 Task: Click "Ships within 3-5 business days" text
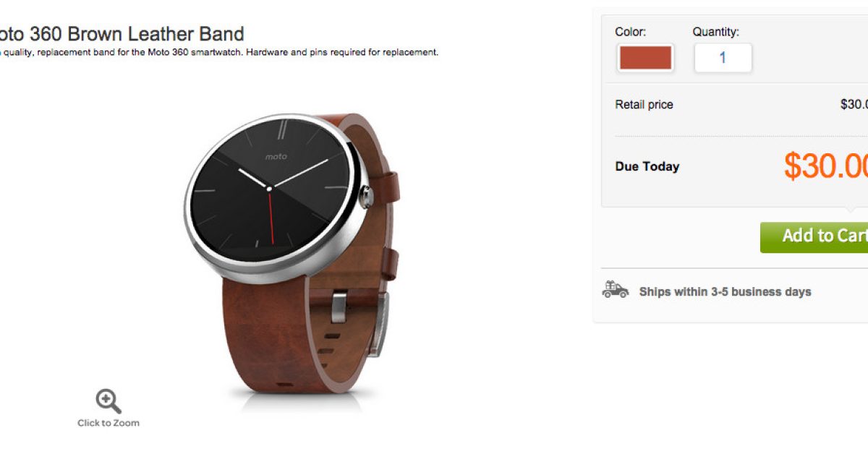click(x=725, y=292)
